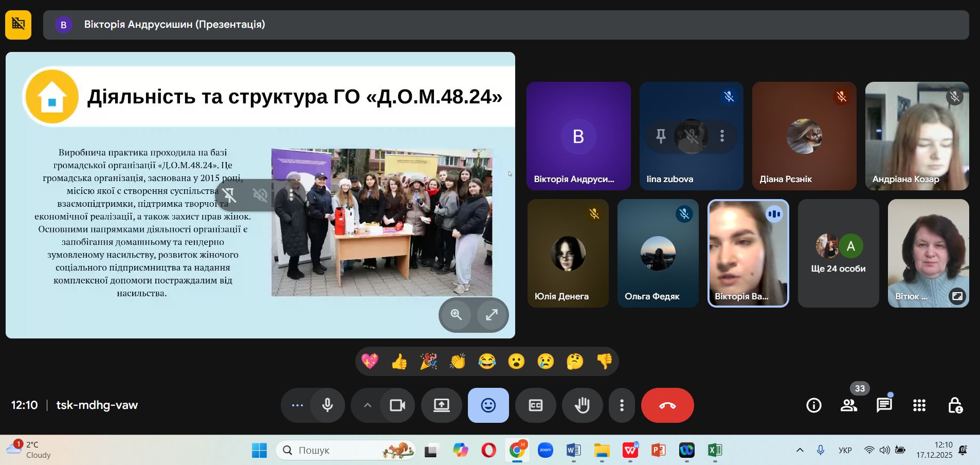The height and width of the screenshot is (465, 980).
Task: Open options menu on Iina zubova tile
Action: click(722, 136)
